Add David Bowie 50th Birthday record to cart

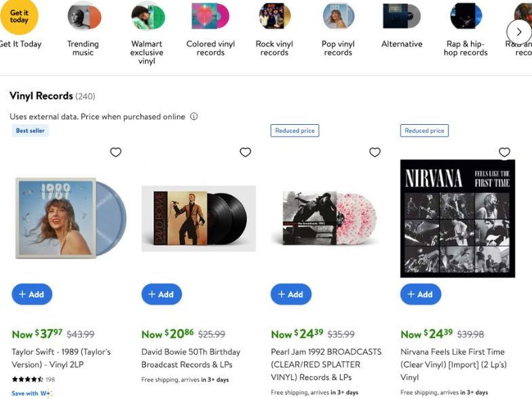click(161, 294)
